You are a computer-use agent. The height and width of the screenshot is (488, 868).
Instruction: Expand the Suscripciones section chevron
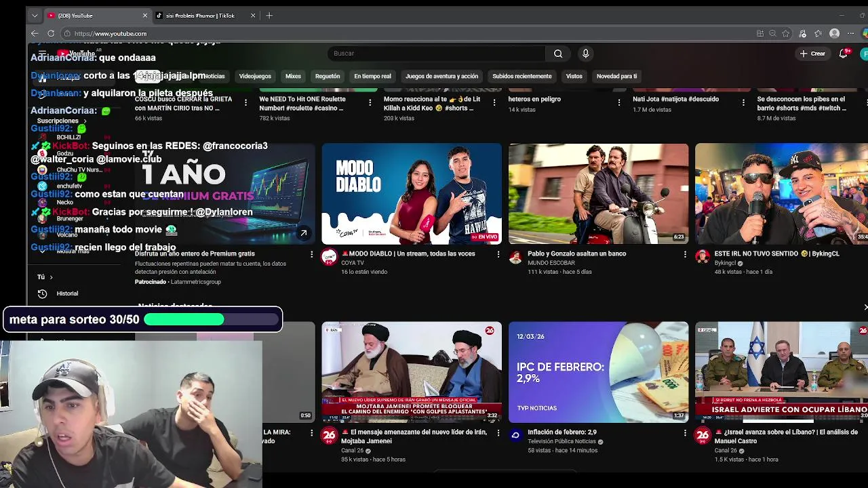pos(85,121)
